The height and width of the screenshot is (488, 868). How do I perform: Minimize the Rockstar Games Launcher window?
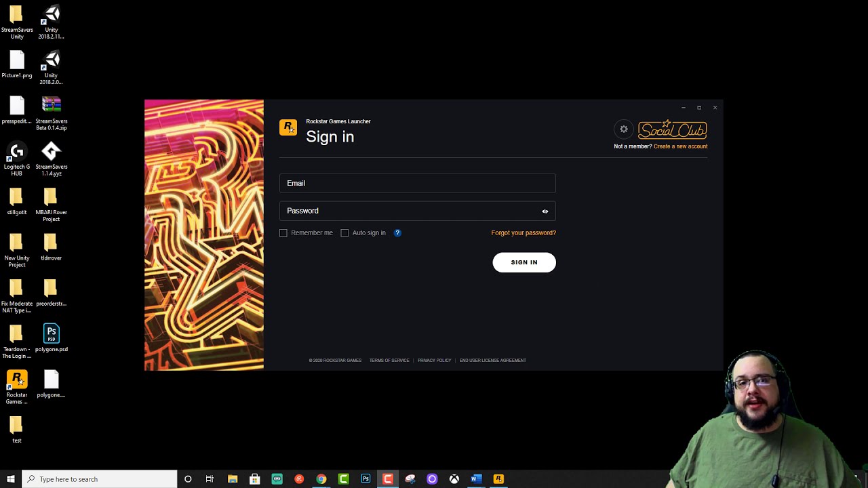pos(684,108)
